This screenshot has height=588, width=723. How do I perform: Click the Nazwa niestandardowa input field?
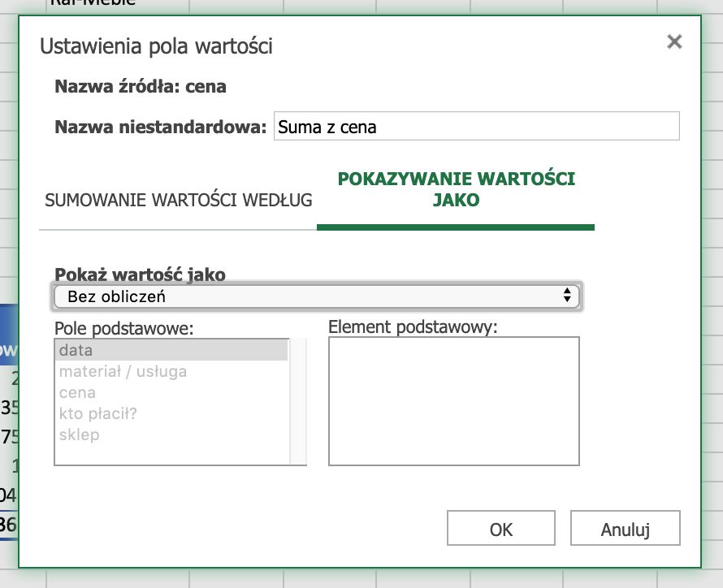[x=476, y=126]
